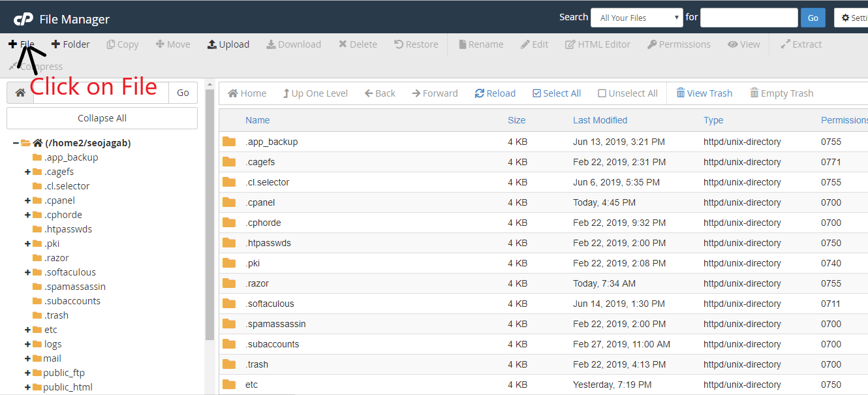This screenshot has width=868, height=395.
Task: Sort by Last Modified column header
Action: pos(600,120)
